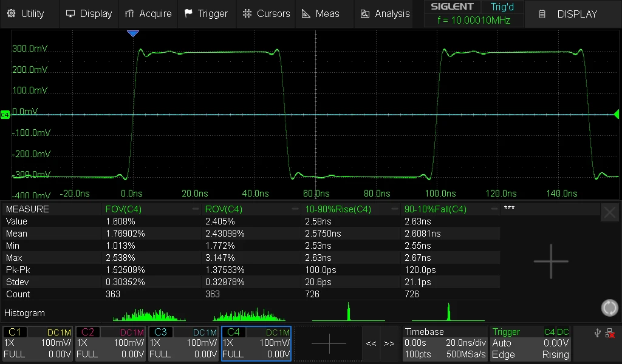Viewport: 622px width, 364px height.
Task: Toggle channel C2 on
Action: [x=111, y=343]
